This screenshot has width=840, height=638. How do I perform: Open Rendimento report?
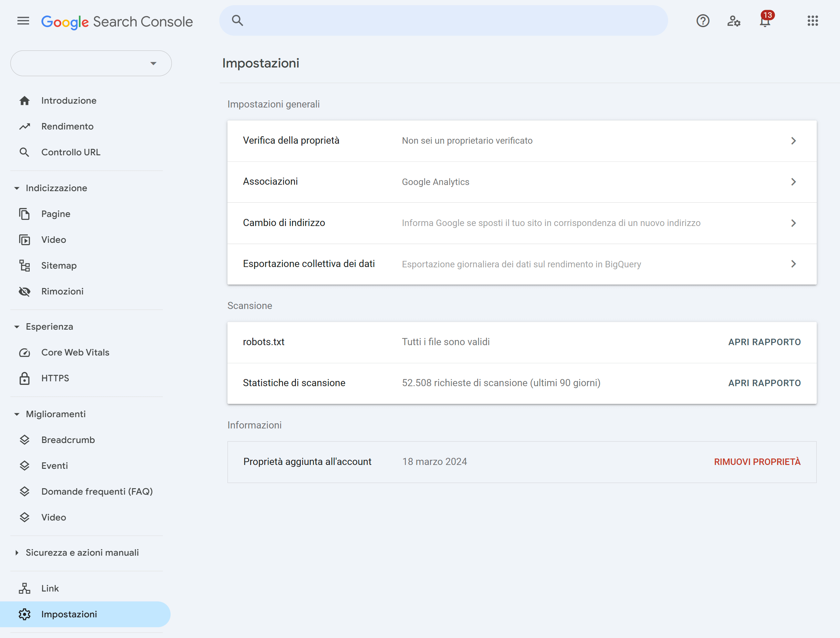tap(67, 127)
